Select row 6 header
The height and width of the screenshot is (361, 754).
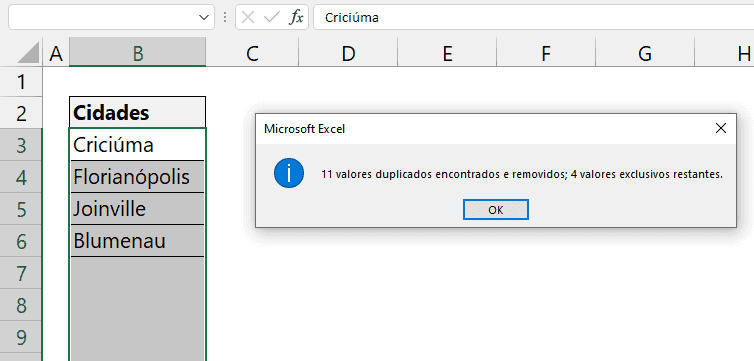[21, 241]
